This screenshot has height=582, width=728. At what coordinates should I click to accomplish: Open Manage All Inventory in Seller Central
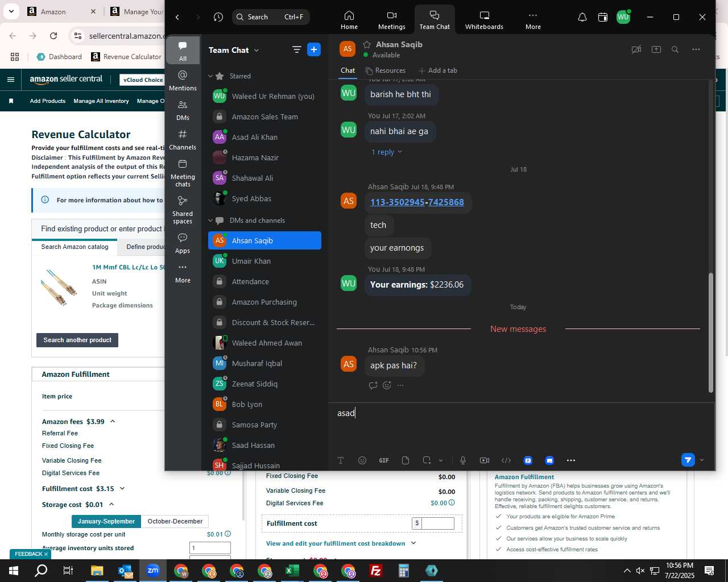(101, 101)
